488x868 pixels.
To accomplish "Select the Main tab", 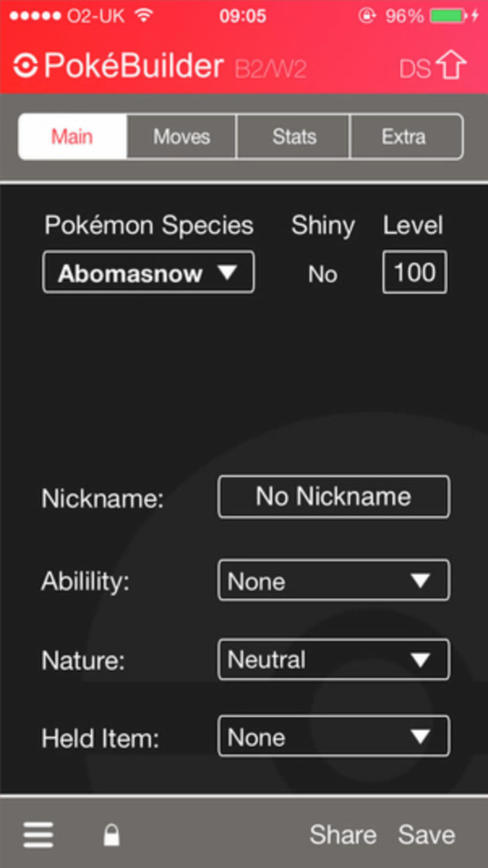I will tap(73, 136).
